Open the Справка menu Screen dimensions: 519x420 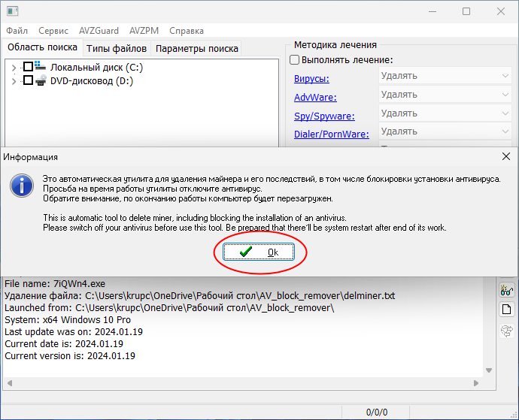(x=187, y=31)
